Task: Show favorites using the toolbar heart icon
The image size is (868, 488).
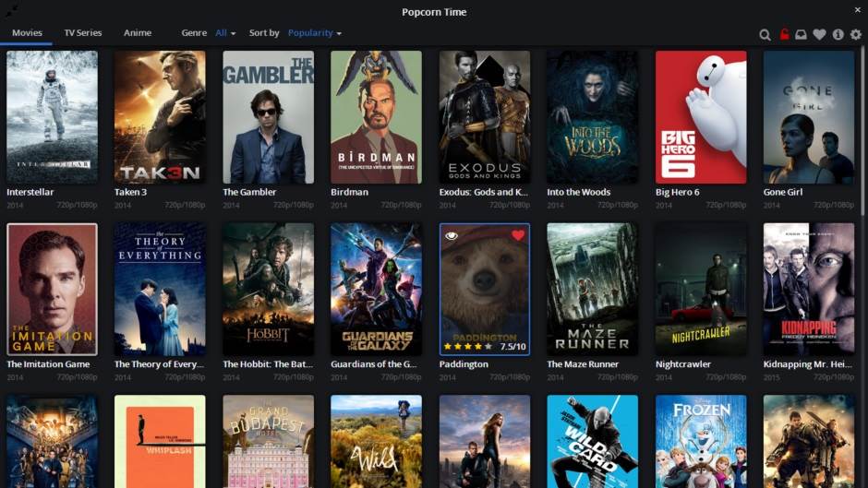Action: pyautogui.click(x=819, y=34)
